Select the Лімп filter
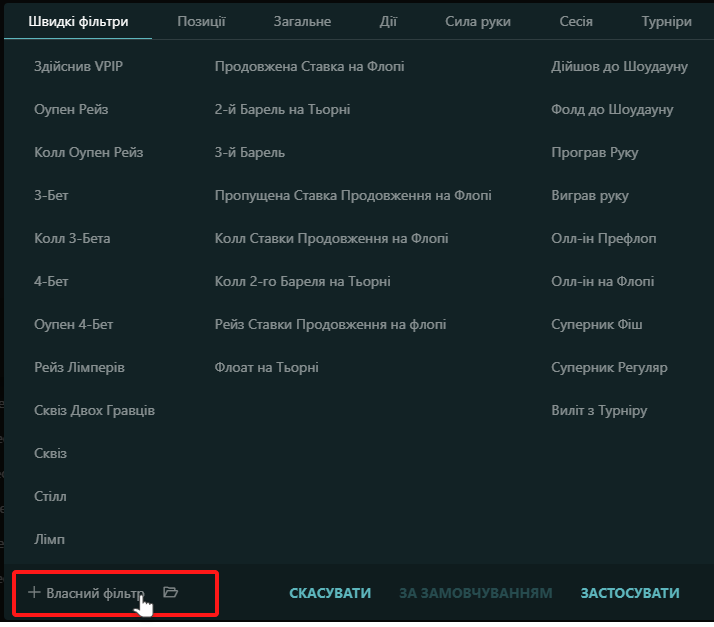The image size is (714, 627). [49, 540]
